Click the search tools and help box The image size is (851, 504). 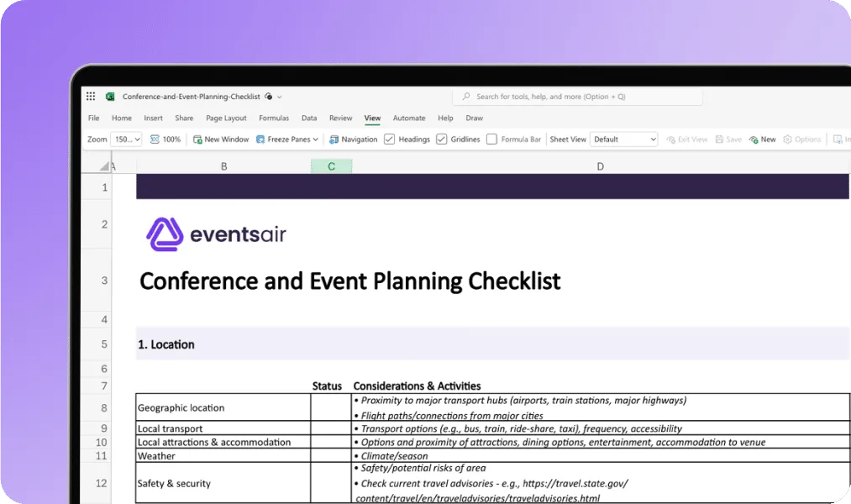point(577,97)
